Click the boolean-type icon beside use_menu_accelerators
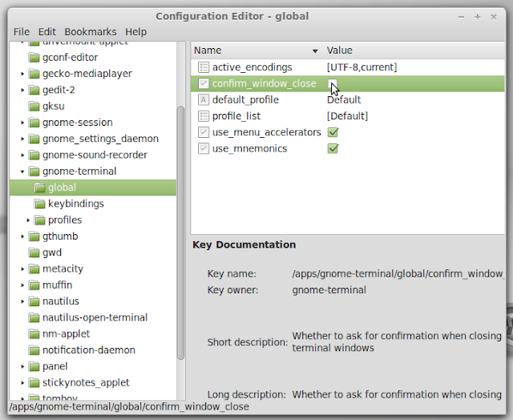 [203, 132]
